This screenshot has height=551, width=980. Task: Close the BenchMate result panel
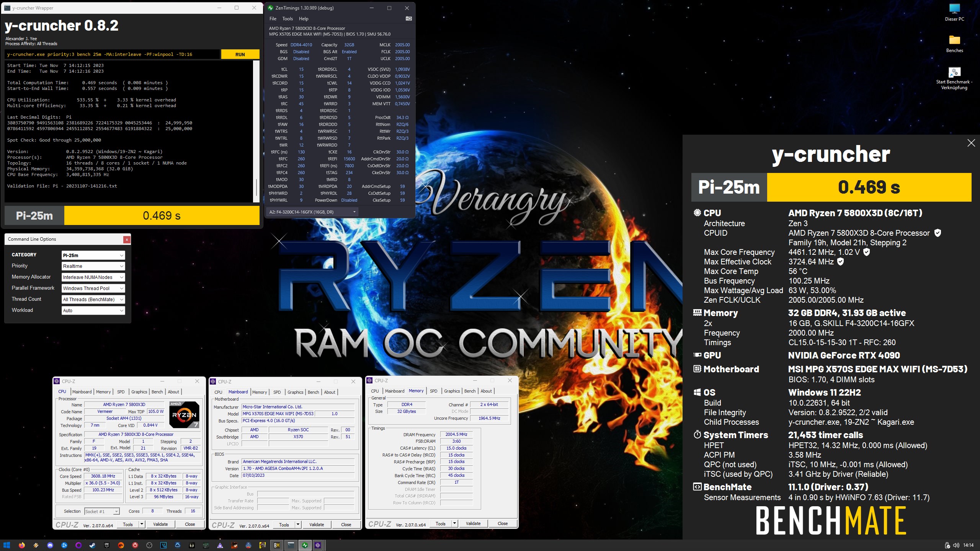point(971,143)
